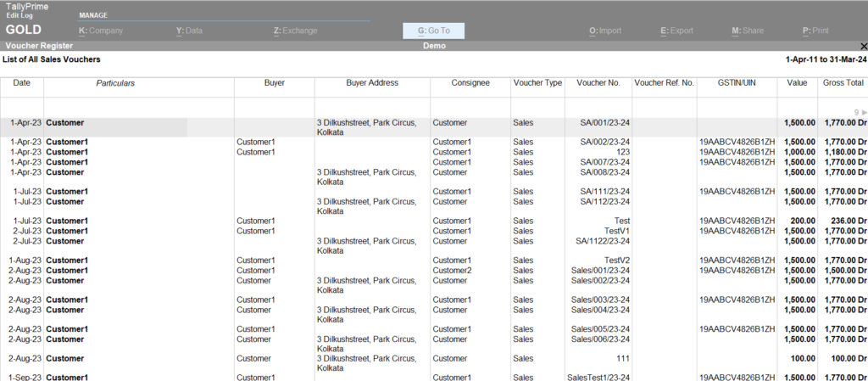
Task: Click the Go To button
Action: pos(433,31)
